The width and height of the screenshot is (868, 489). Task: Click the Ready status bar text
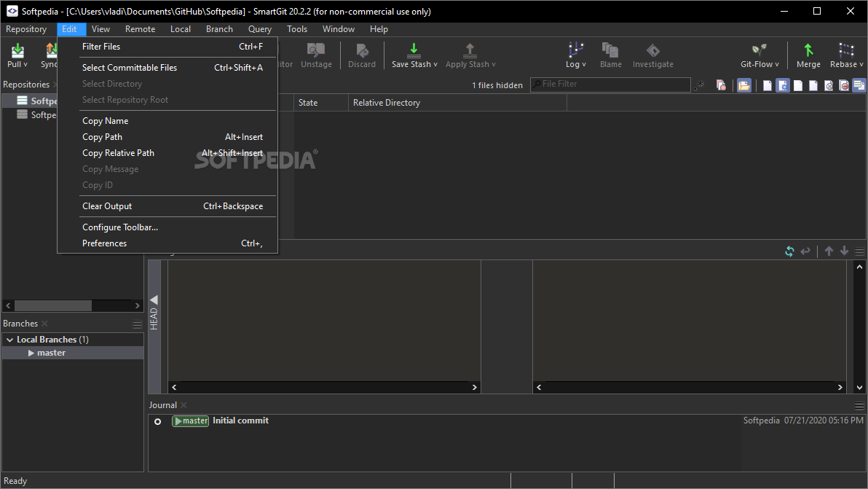coord(15,481)
